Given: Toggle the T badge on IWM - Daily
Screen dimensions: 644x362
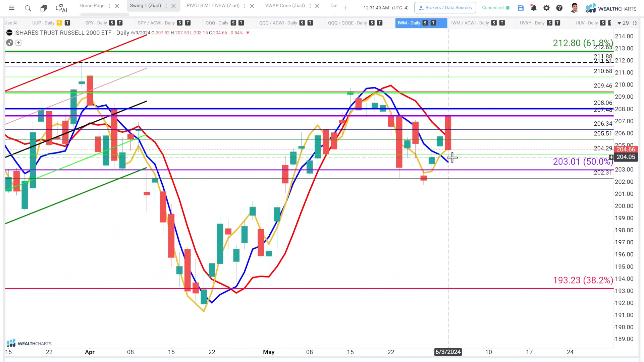Looking at the screenshot, I should [433, 23].
